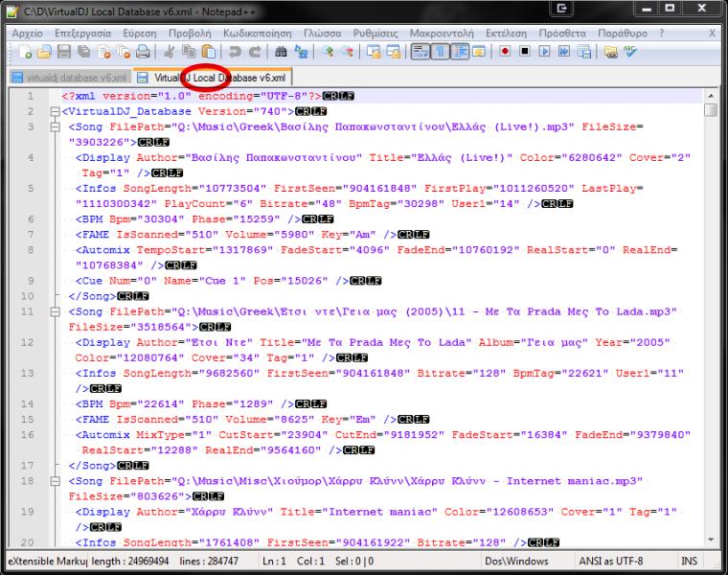728x575 pixels.
Task: Close document with X at menu bar end
Action: [x=712, y=34]
